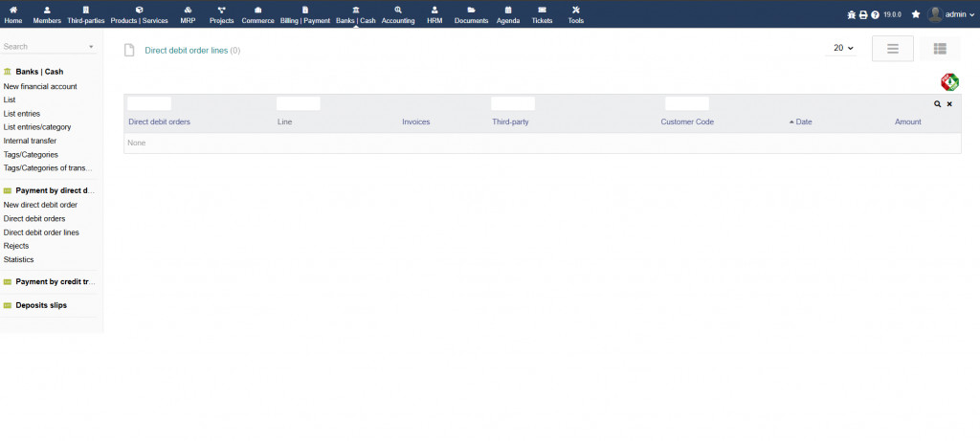Open New financial account link
The image size is (980, 441).
tap(40, 86)
